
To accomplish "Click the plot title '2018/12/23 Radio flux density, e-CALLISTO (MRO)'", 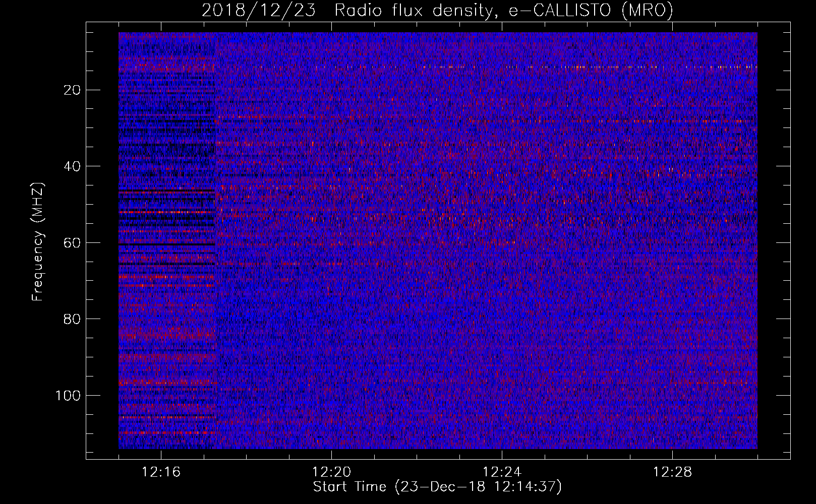I will pyautogui.click(x=437, y=10).
